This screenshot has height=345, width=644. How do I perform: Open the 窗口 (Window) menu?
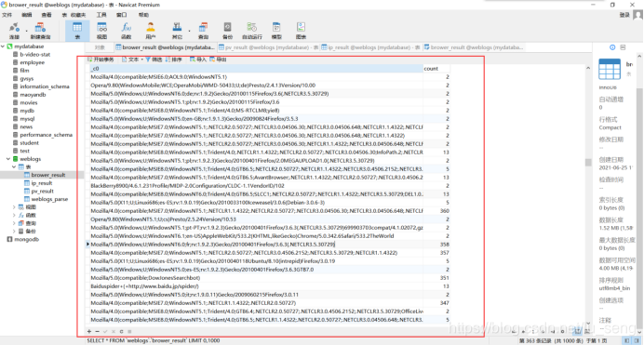click(122, 15)
